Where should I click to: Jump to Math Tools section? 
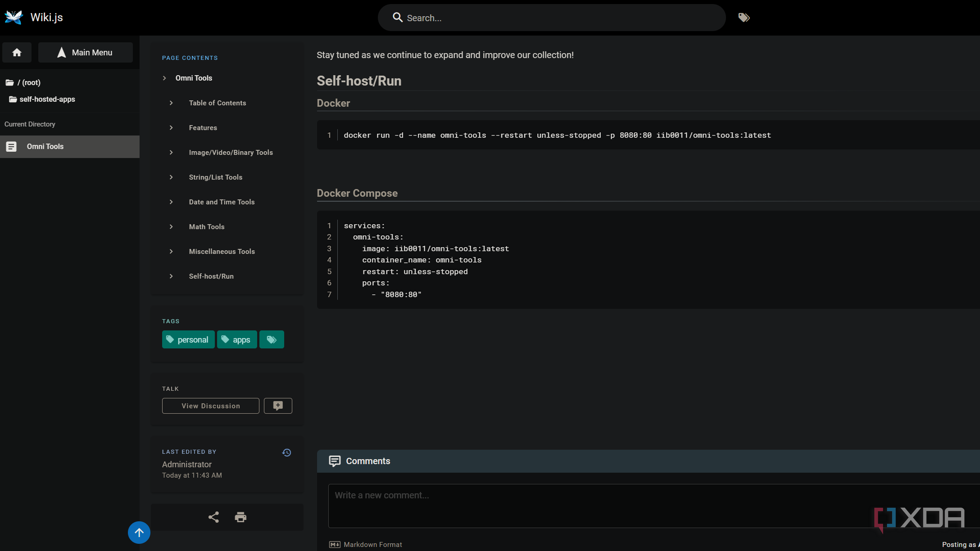207,227
